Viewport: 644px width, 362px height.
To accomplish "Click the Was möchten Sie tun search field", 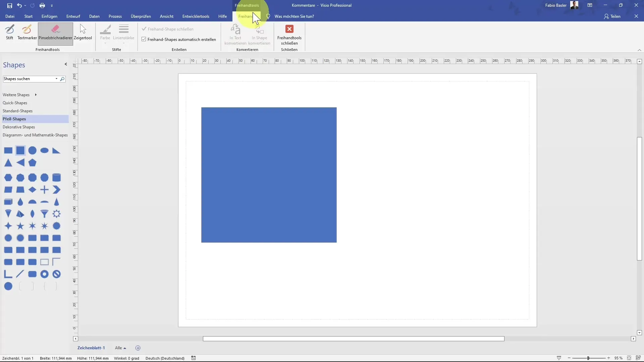I will click(294, 16).
